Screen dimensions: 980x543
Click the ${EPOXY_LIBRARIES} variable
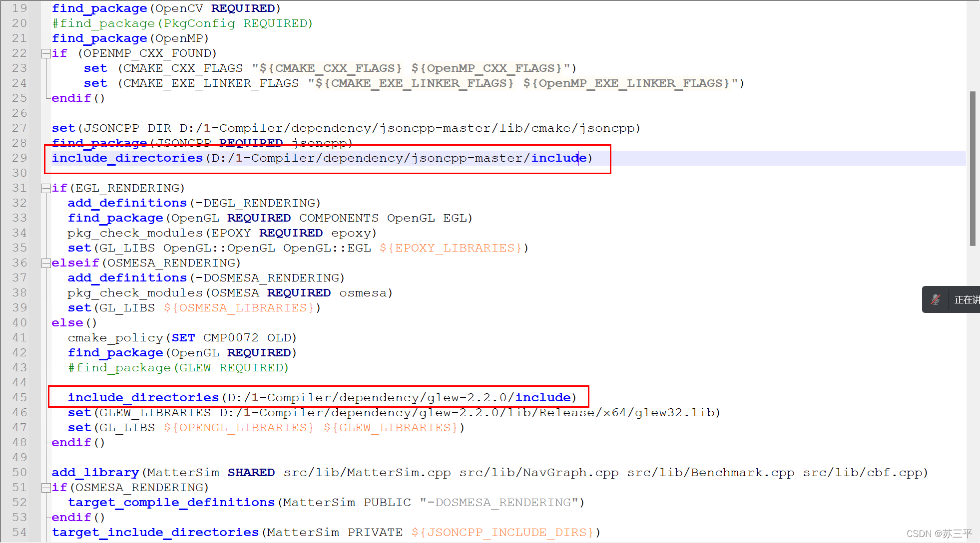pos(451,248)
